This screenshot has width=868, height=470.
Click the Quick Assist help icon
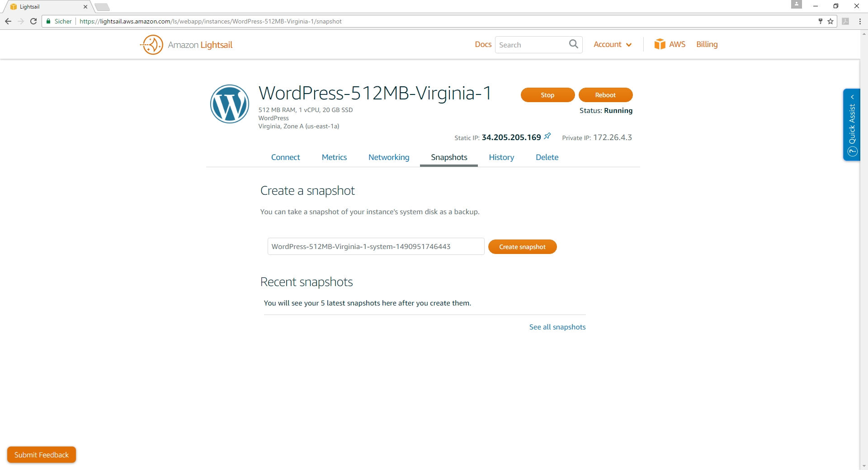(852, 152)
